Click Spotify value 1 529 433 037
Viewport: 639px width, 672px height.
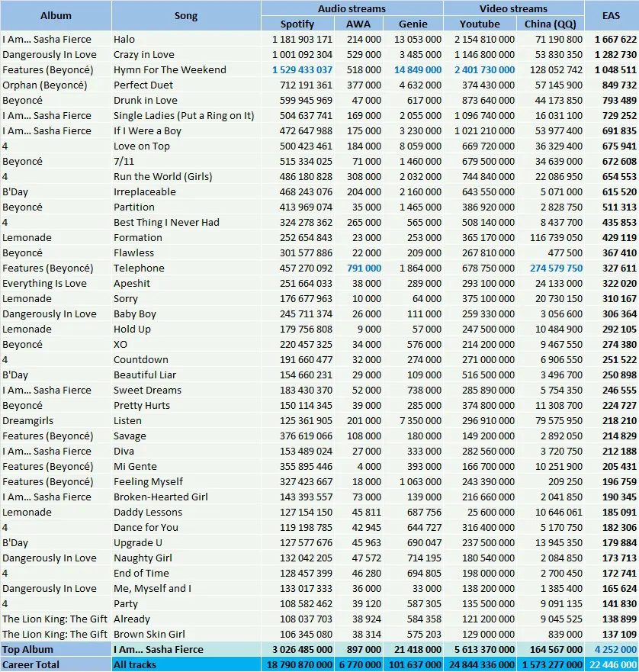coord(302,70)
